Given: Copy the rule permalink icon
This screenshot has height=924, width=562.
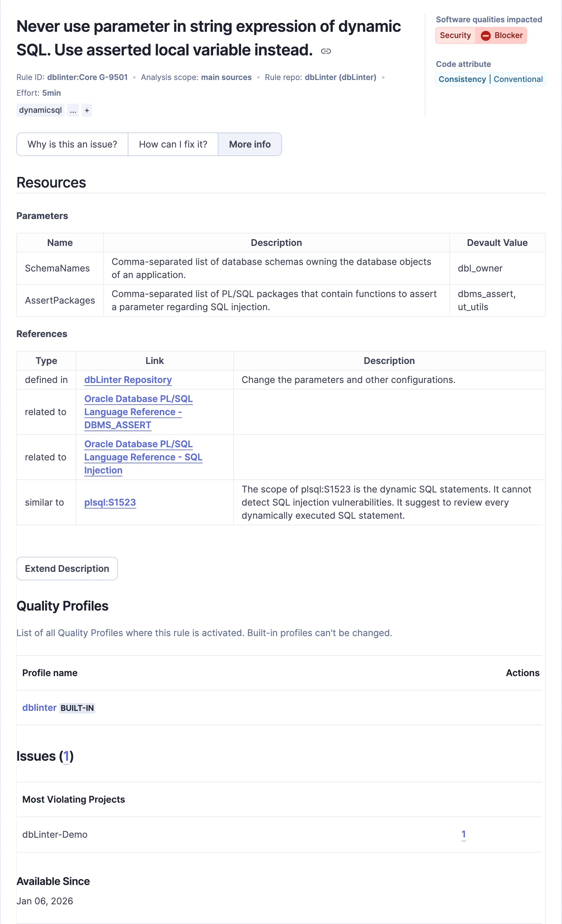Looking at the screenshot, I should [x=326, y=51].
